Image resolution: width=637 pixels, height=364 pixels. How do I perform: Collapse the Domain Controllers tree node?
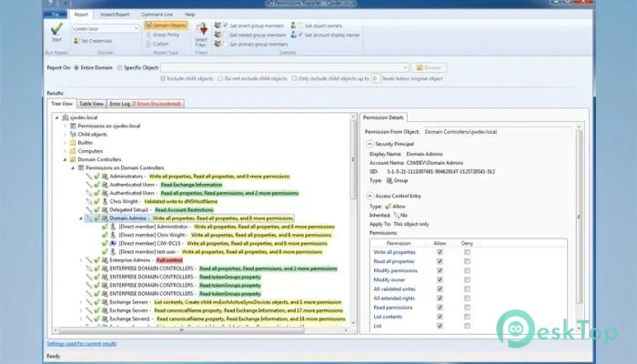[x=65, y=159]
